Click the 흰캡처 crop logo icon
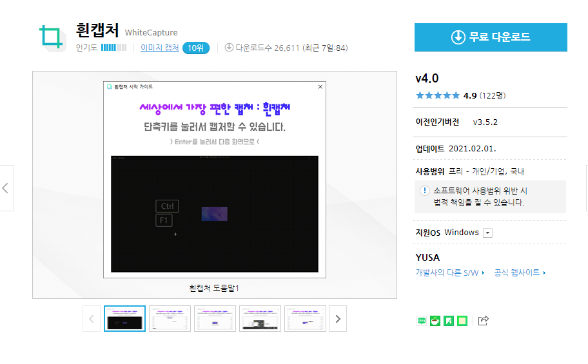The width and height of the screenshot is (588, 364). 52,37
